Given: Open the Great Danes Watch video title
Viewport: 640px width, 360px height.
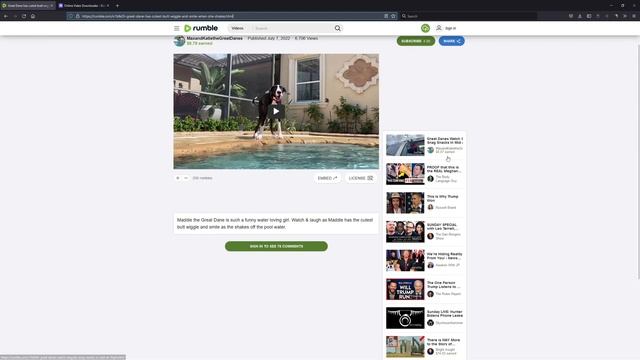Looking at the screenshot, I should (445, 140).
